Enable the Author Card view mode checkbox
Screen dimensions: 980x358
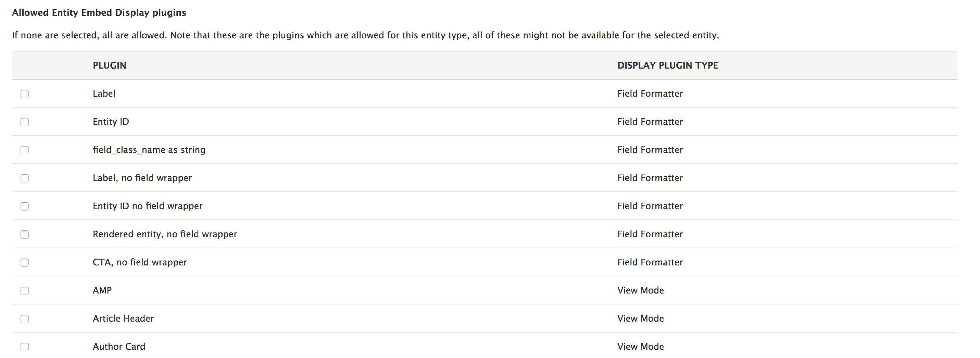point(25,347)
